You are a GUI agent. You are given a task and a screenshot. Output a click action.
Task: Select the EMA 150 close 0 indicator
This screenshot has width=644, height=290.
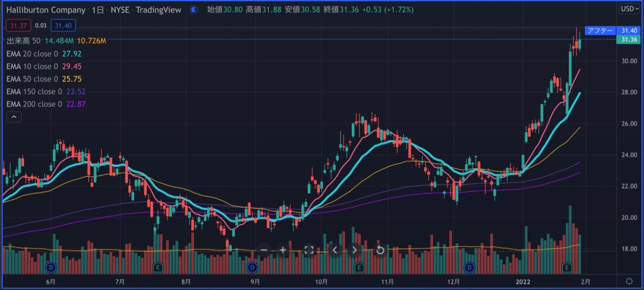[34, 92]
